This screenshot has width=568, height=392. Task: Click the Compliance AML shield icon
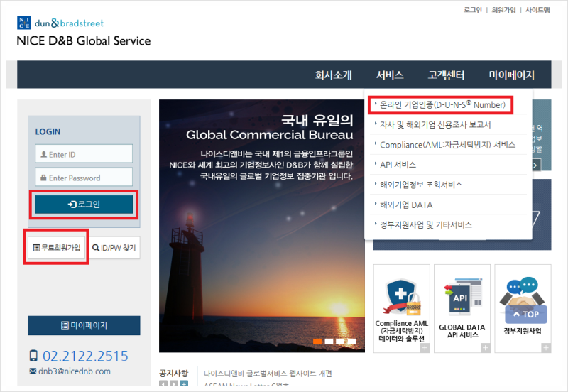(x=402, y=297)
